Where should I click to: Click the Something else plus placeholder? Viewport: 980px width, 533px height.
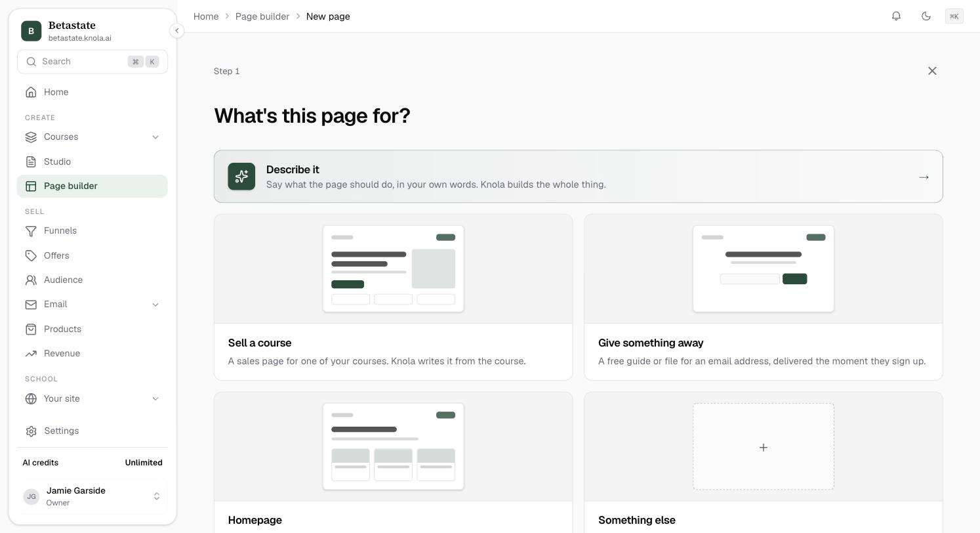764,446
